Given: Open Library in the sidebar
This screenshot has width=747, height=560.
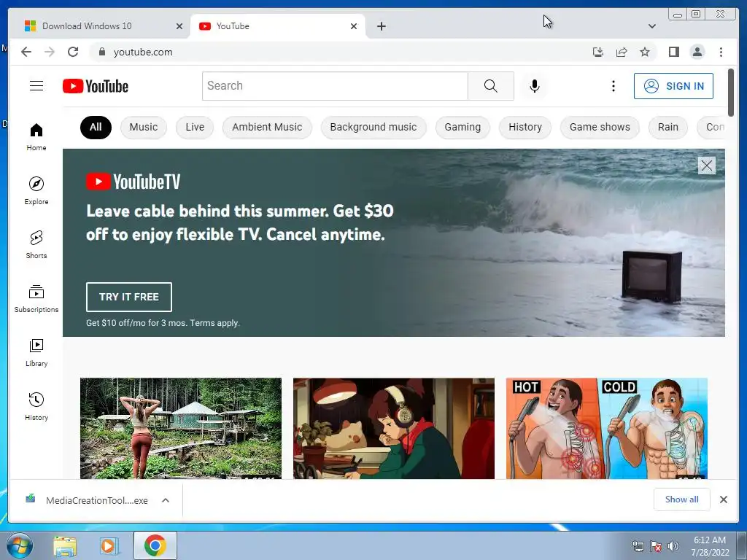Looking at the screenshot, I should (x=36, y=352).
